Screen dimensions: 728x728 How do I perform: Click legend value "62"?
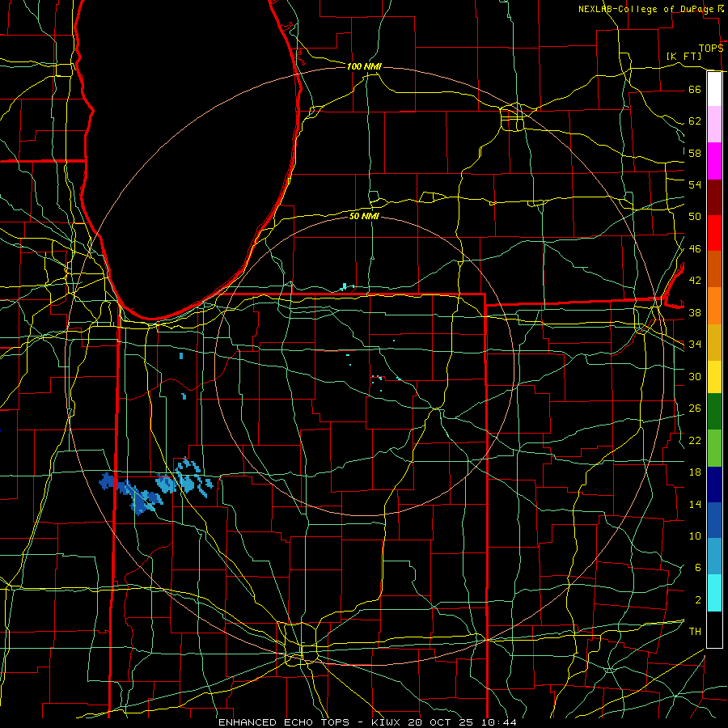[x=695, y=121]
